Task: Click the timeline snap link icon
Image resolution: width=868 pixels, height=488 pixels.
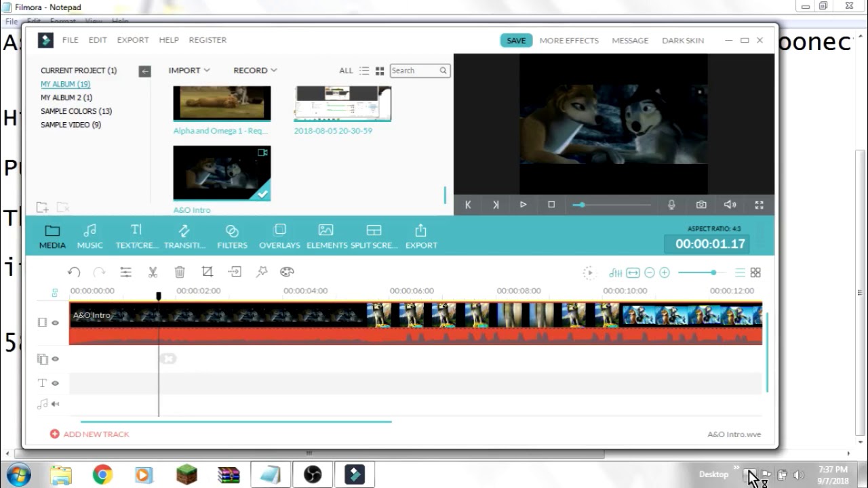Action: pos(55,293)
